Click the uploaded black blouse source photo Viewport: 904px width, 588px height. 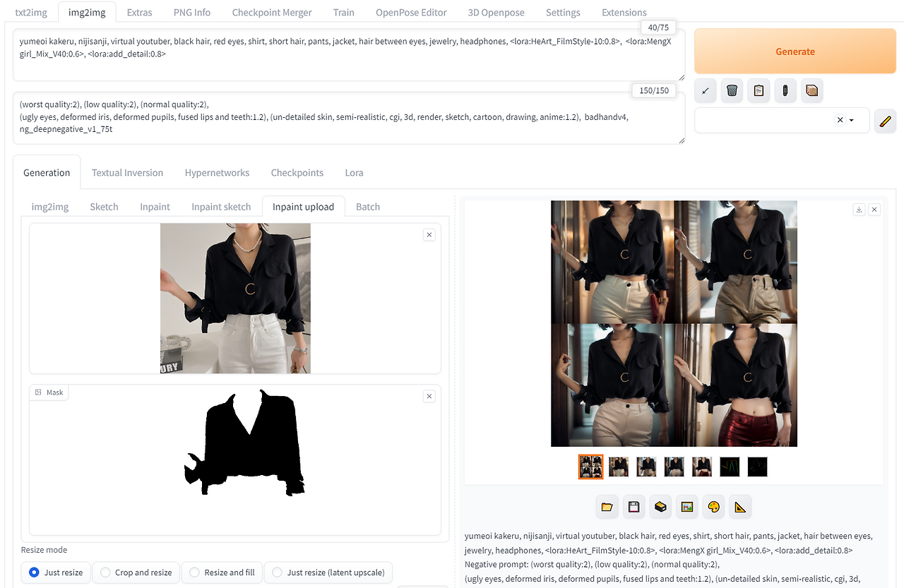tap(235, 298)
